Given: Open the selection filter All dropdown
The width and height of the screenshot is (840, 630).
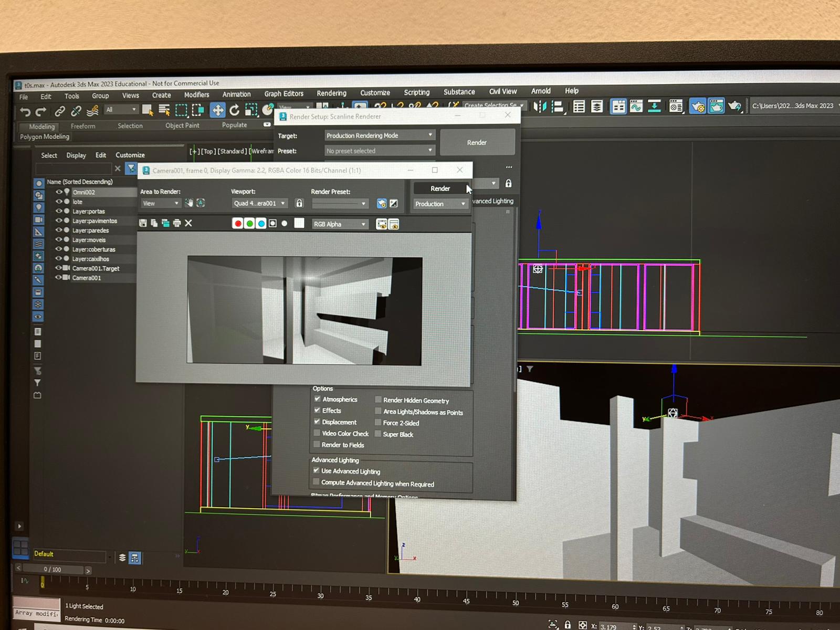Looking at the screenshot, I should (x=121, y=109).
